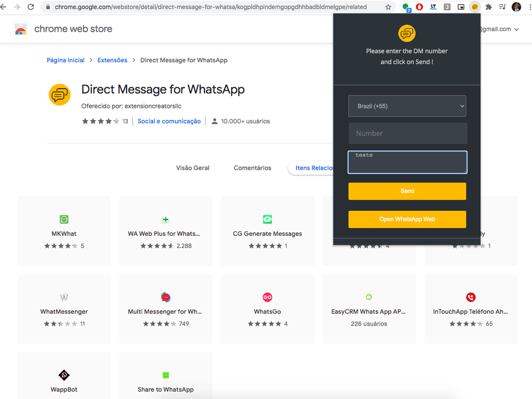Click the picture-in-picture extension icon

point(461,7)
